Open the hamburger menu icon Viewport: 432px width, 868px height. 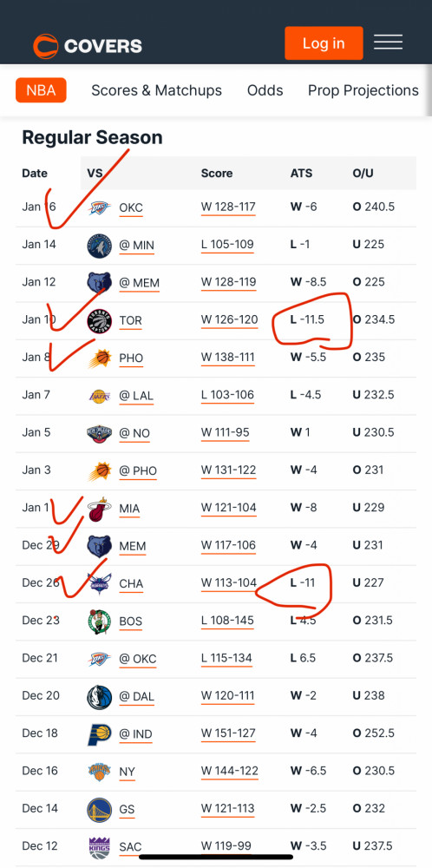388,43
